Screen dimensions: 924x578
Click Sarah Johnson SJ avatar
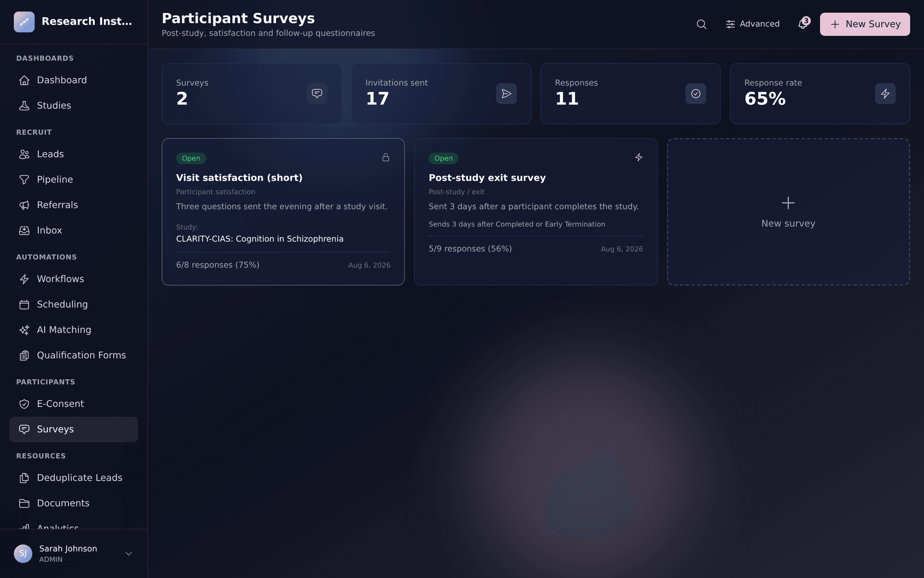23,554
